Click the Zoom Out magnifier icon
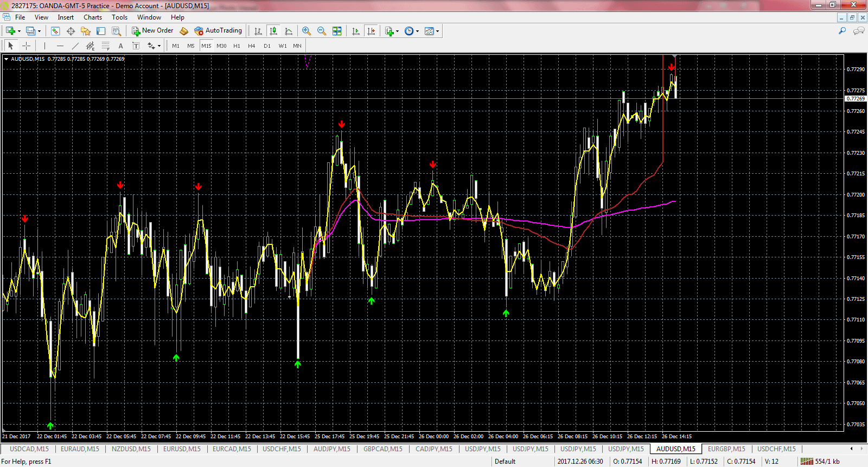Image resolution: width=868 pixels, height=467 pixels. 322,31
